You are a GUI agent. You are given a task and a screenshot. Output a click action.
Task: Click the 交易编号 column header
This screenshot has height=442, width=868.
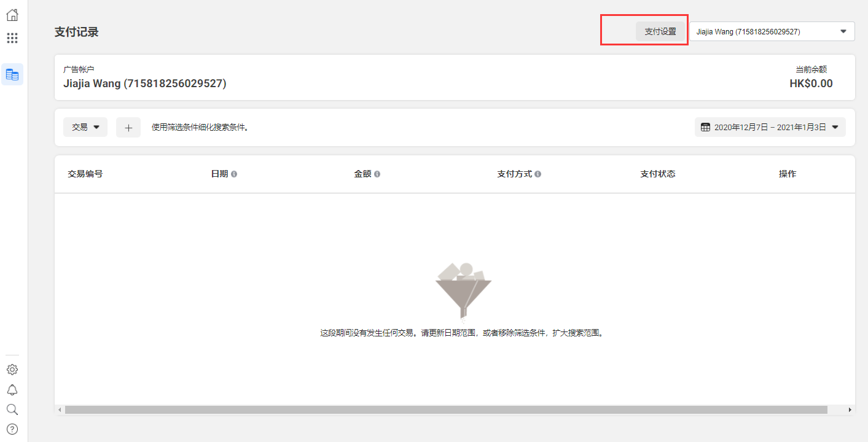(85, 174)
